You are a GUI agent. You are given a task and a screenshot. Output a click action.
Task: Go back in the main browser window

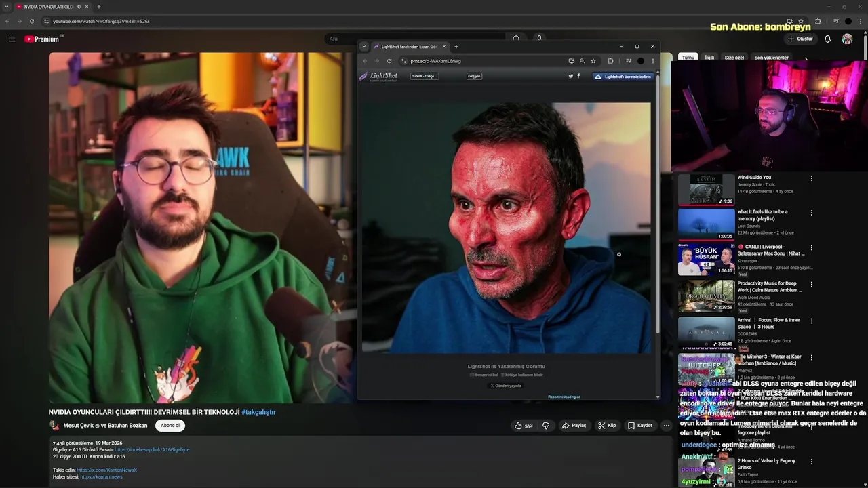7,21
